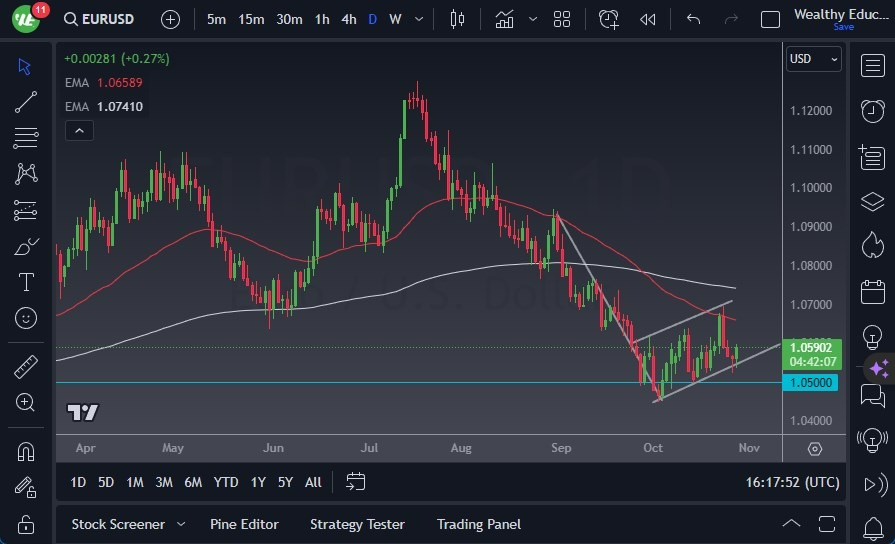
Task: Select the white EMA 1.07410 indicator
Action: (x=104, y=107)
